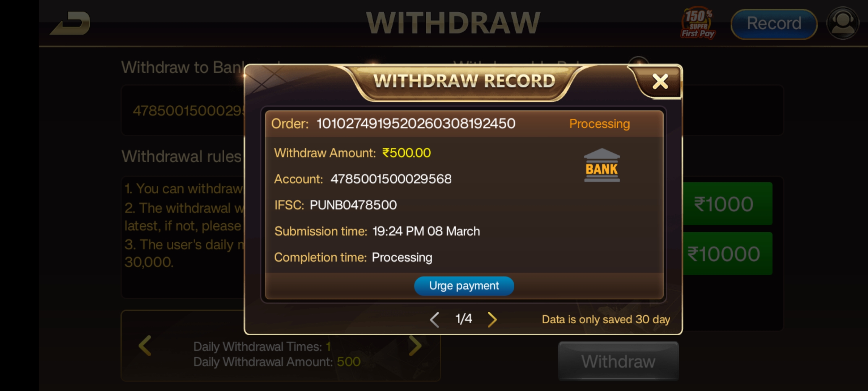Click the Urge payment button
The image size is (868, 391).
coord(464,286)
